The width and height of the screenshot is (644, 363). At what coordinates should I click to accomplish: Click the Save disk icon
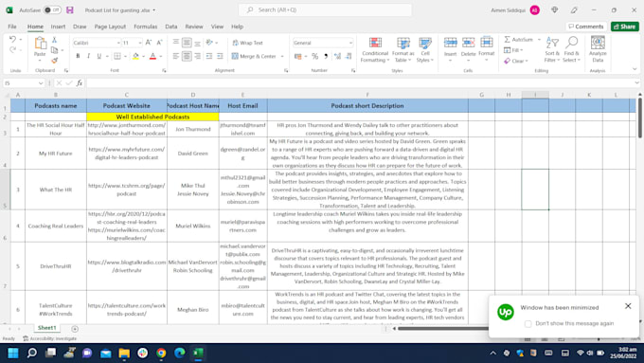(70, 9)
